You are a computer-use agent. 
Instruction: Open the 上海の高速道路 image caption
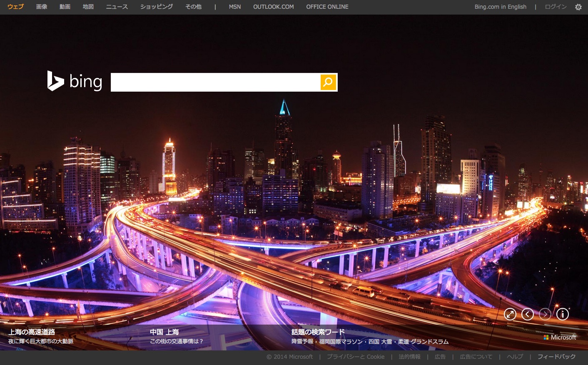[32, 332]
